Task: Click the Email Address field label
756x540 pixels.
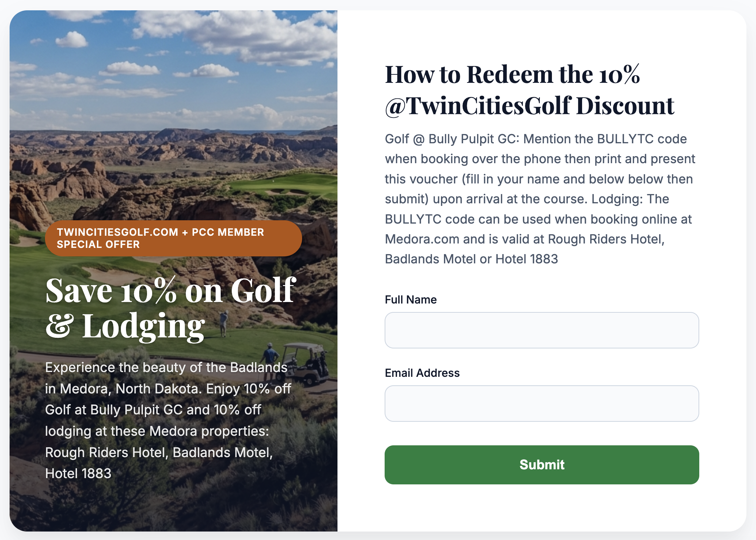Action: 422,373
